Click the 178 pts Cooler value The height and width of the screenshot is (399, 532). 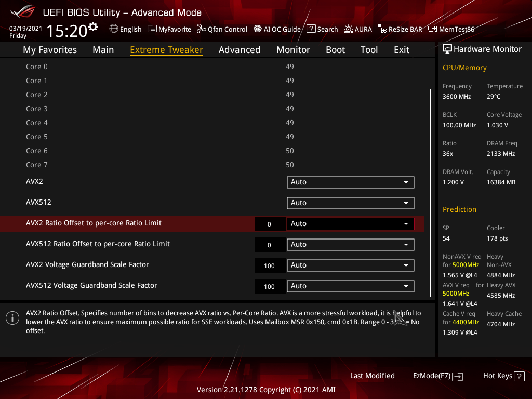pyautogui.click(x=497, y=238)
